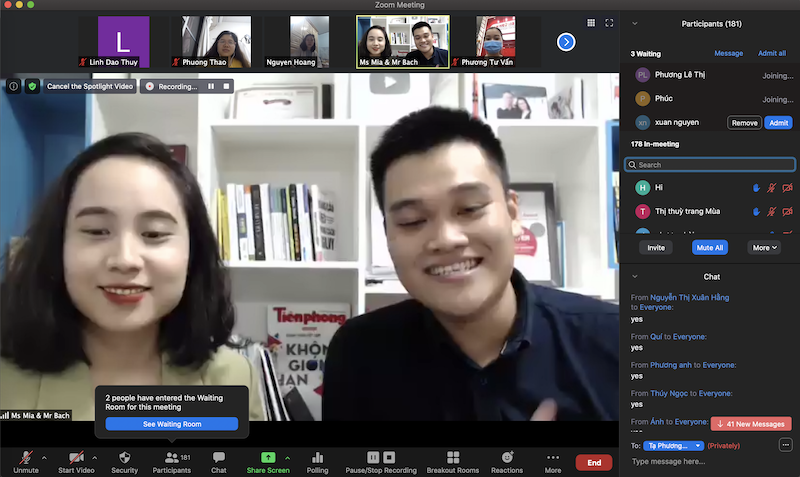Click the participants Search field

pos(710,165)
